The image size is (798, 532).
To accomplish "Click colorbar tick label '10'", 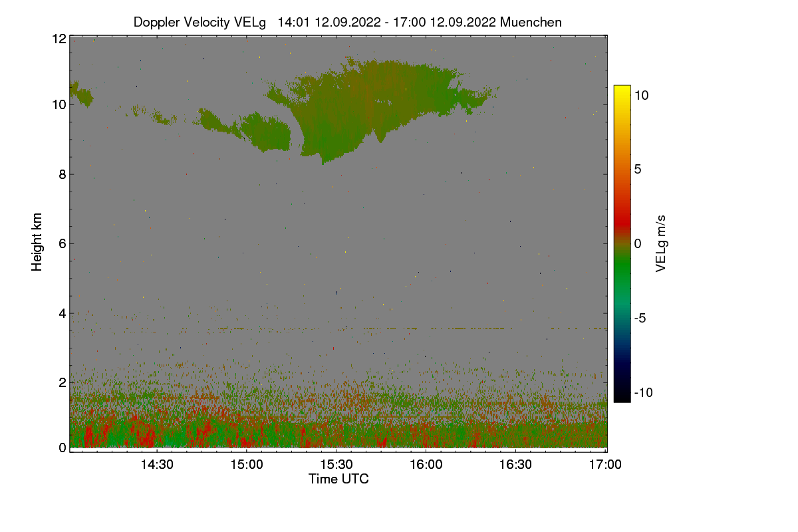I will click(642, 95).
